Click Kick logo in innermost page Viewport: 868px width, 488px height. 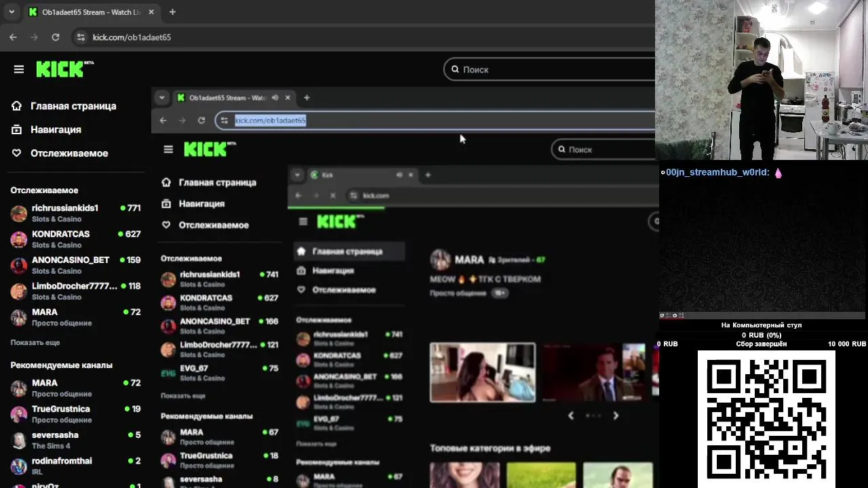tap(340, 221)
